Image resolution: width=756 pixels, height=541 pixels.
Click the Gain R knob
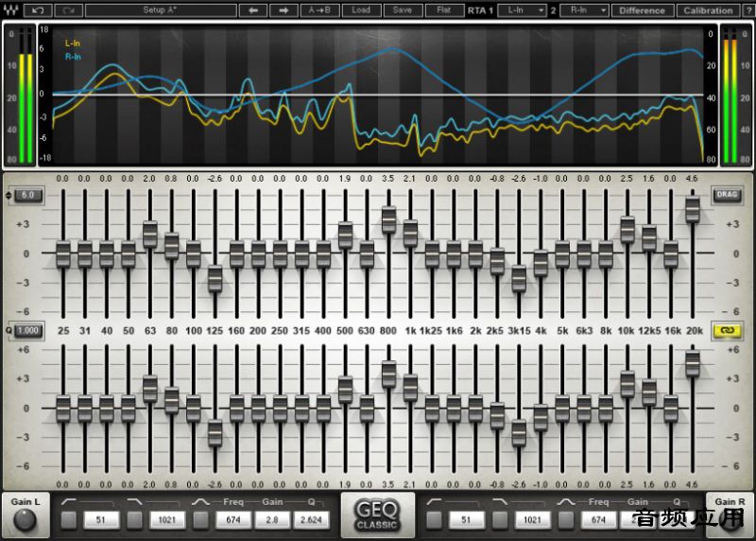(x=730, y=520)
